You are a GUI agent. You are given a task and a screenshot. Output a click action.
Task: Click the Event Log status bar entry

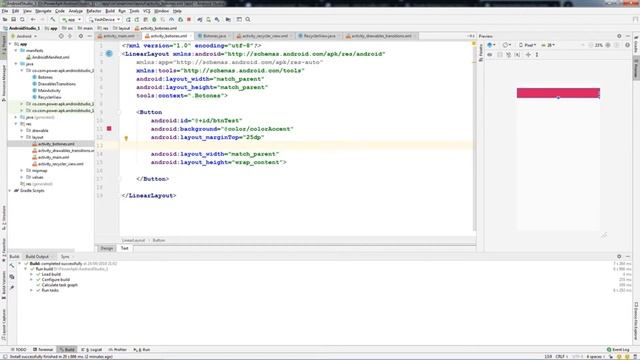point(618,350)
